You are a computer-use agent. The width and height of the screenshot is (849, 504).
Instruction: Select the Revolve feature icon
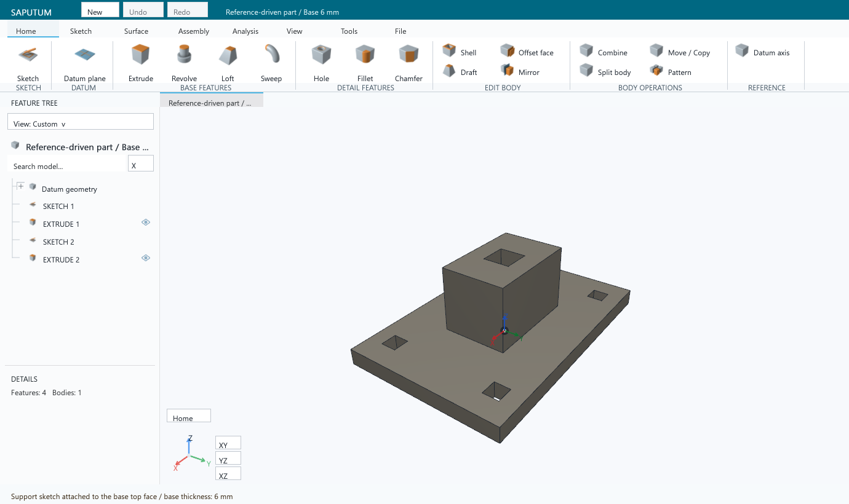tap(184, 55)
